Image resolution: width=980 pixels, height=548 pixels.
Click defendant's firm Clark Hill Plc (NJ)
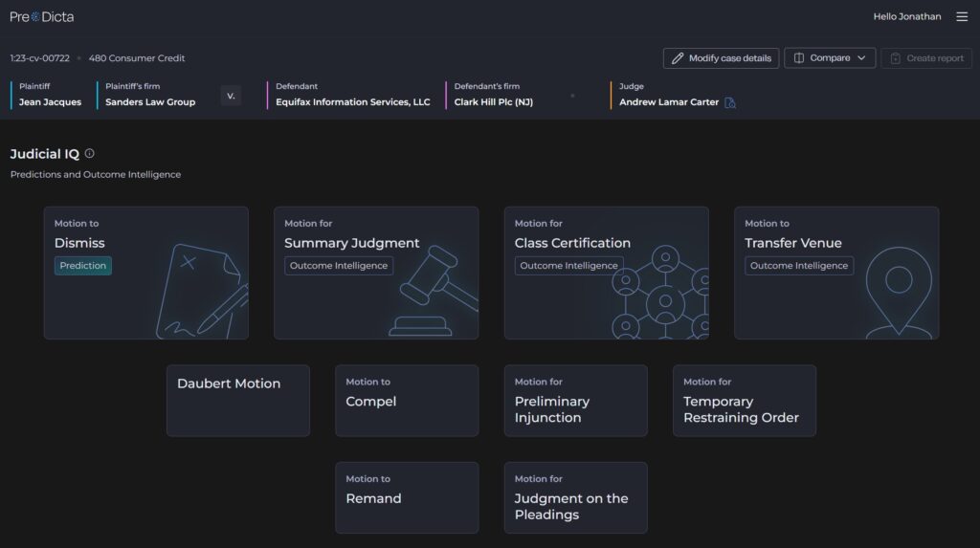493,101
